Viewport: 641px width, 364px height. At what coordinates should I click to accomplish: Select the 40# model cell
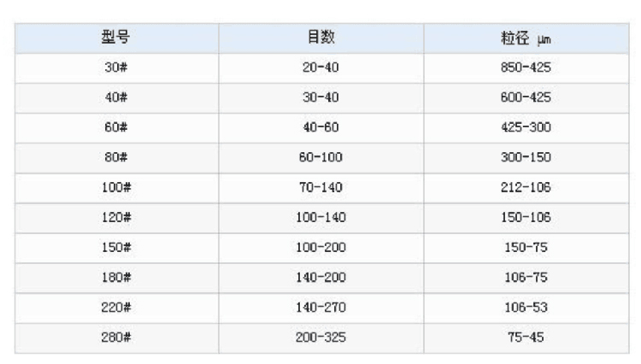[116, 97]
